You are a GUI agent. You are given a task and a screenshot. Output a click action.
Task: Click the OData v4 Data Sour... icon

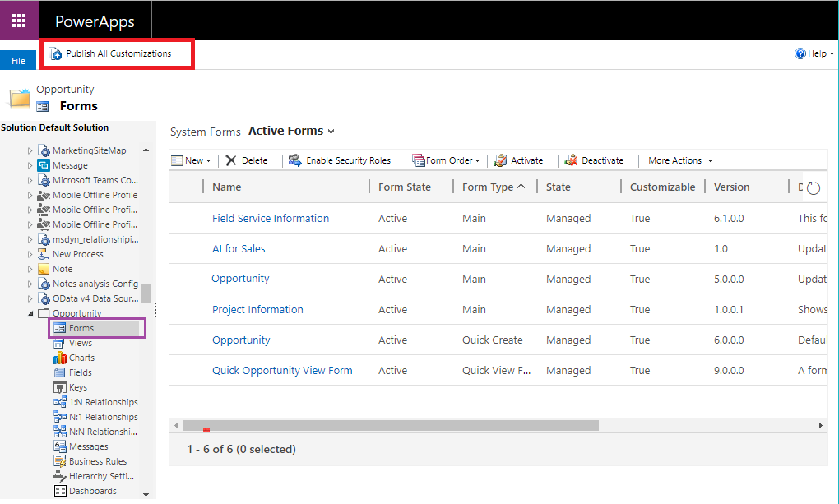coord(44,298)
